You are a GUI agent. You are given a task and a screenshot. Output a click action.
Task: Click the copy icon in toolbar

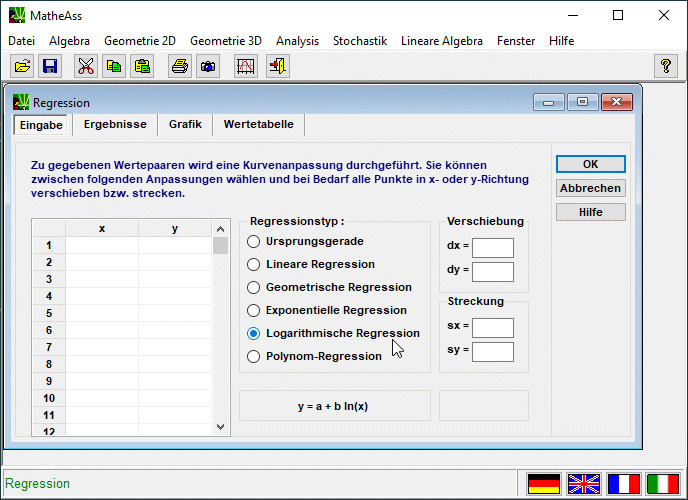(x=113, y=66)
